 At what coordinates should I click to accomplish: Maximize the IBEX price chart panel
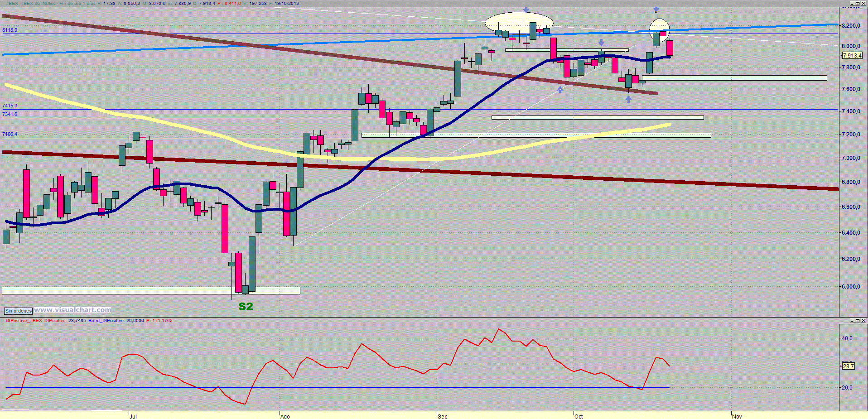(857, 3)
